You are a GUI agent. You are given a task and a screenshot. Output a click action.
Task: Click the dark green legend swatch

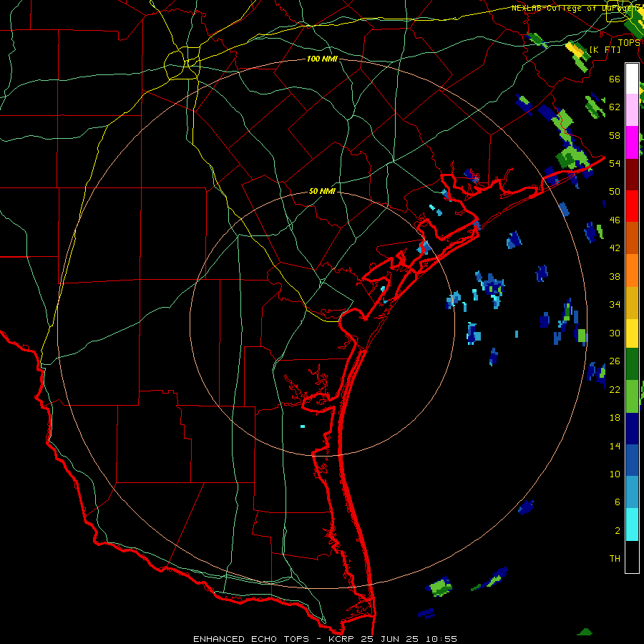(x=632, y=364)
